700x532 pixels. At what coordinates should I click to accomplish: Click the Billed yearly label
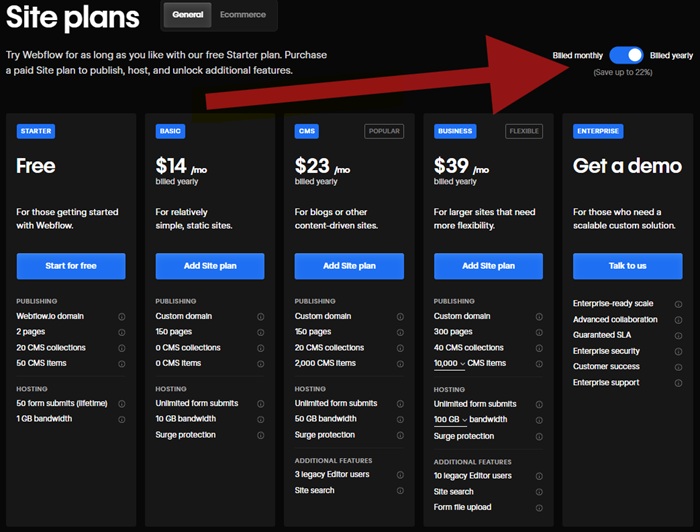click(x=671, y=55)
